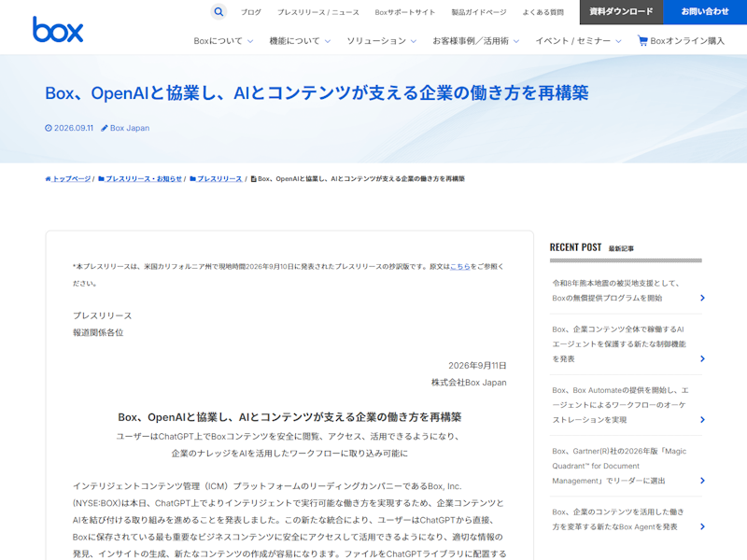Open the ブログ link
Screen dimensions: 747x560
pos(250,12)
